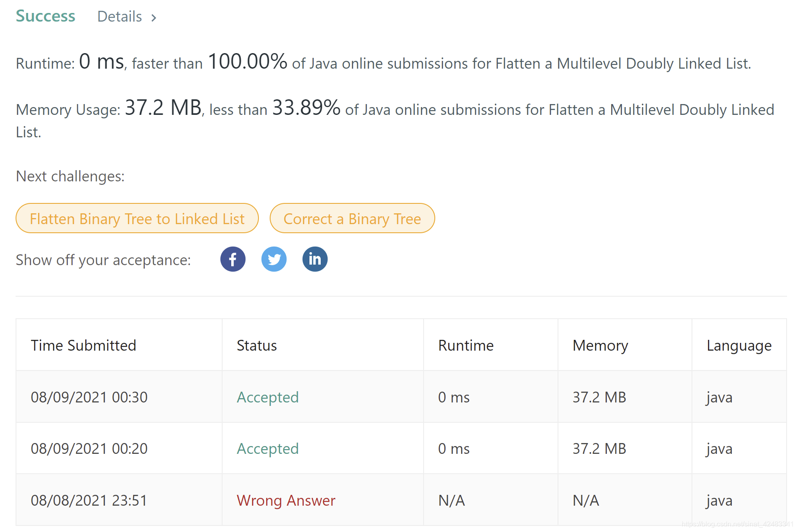Open Flatten Binary Tree to Linked List challenge
797x532 pixels.
point(137,218)
